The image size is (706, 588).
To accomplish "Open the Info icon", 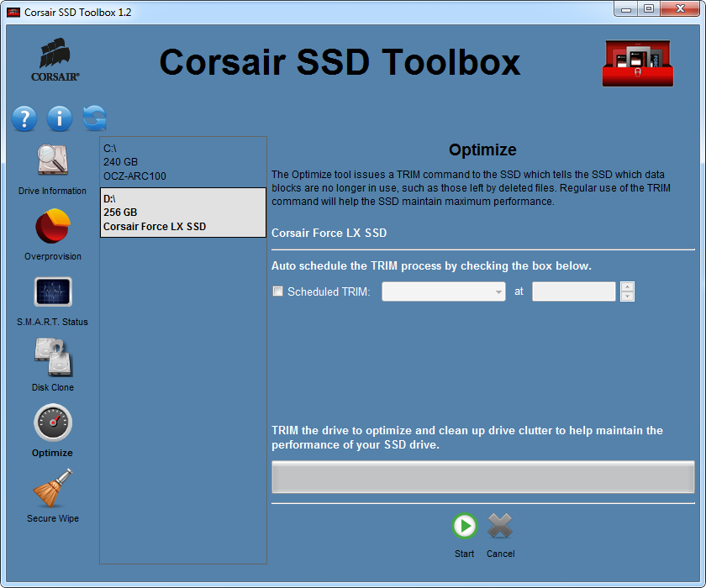I will pos(59,118).
